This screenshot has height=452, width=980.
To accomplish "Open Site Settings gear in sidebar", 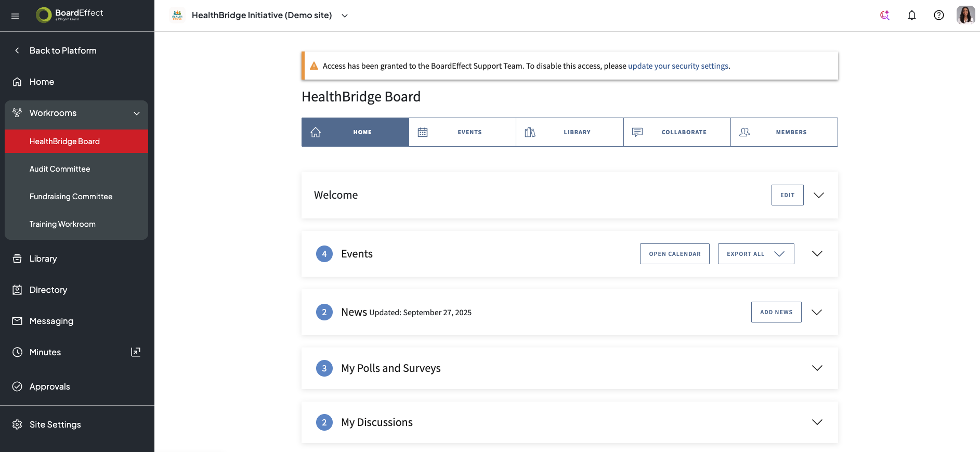I will (x=17, y=424).
